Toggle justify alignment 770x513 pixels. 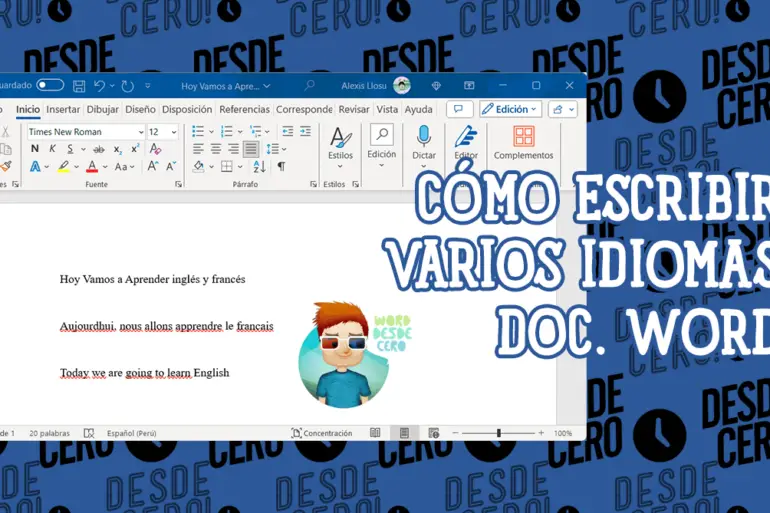coord(251,149)
